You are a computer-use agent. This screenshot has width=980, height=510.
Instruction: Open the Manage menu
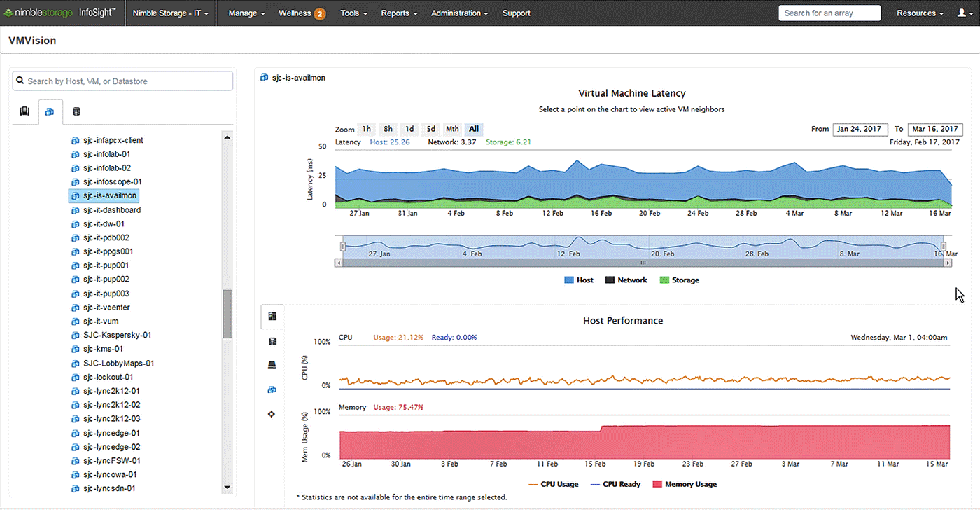click(x=246, y=13)
